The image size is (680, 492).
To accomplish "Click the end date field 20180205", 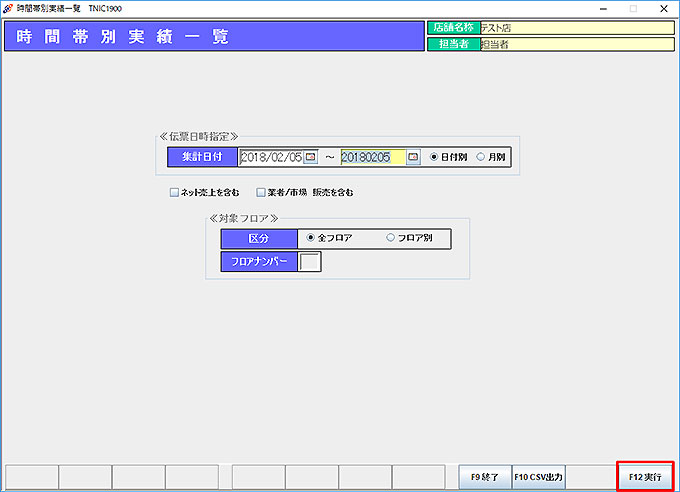I will [x=373, y=157].
